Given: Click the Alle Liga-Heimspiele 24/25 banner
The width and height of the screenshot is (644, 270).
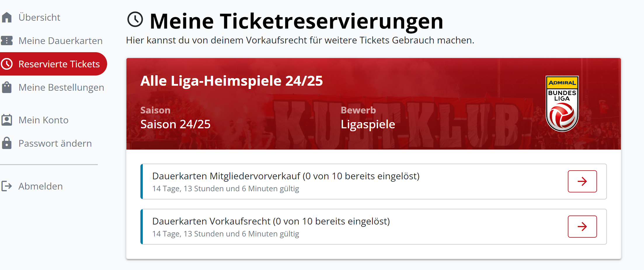Looking at the screenshot, I should (374, 104).
